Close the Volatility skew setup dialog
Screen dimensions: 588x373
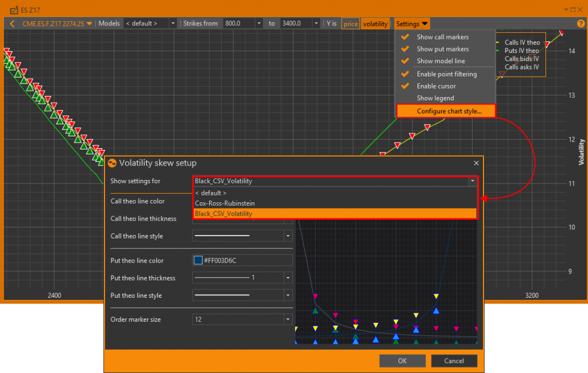click(x=476, y=163)
